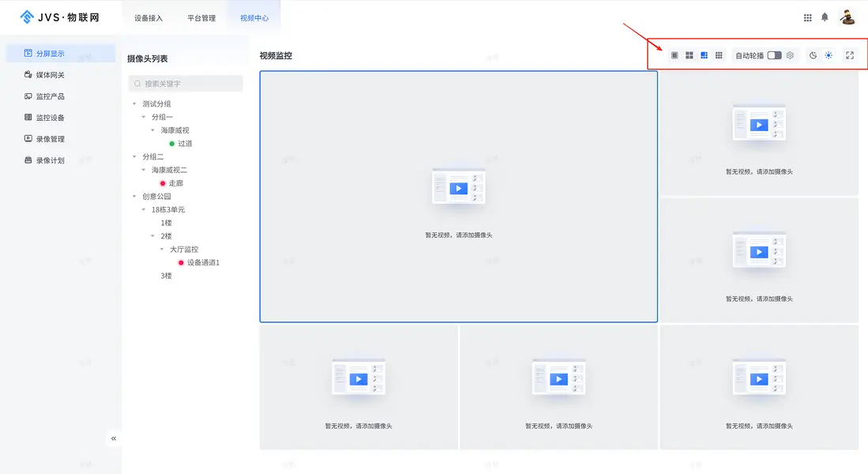The width and height of the screenshot is (868, 474).
Task: Collapse the 分组一 tree node
Action: coord(144,117)
